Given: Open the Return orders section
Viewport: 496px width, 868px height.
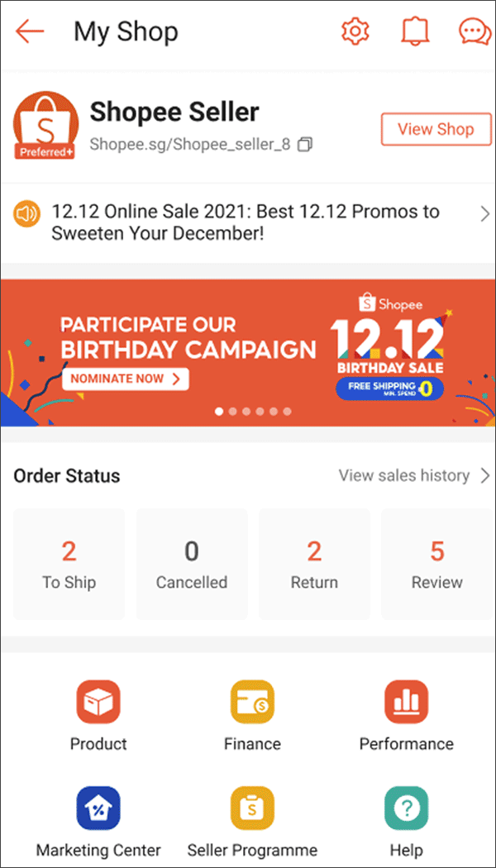Looking at the screenshot, I should point(313,564).
